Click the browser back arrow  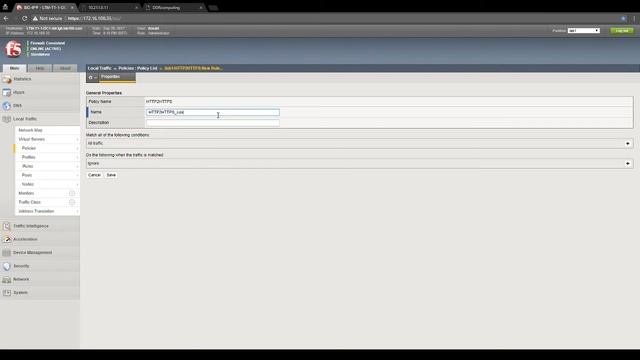(x=6, y=18)
